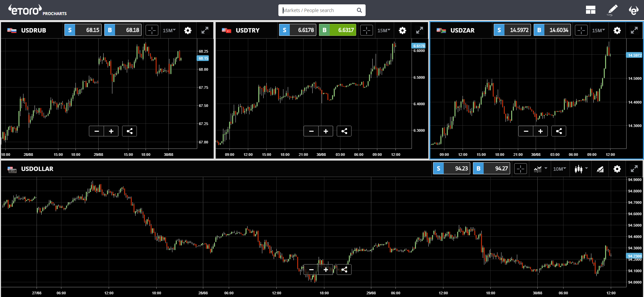Zoom in on the USDRUB chart
The width and height of the screenshot is (644, 297).
[111, 131]
